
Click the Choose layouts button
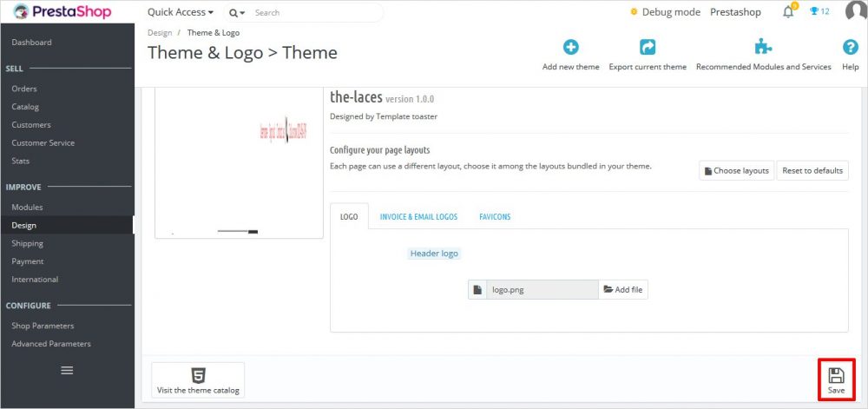736,170
